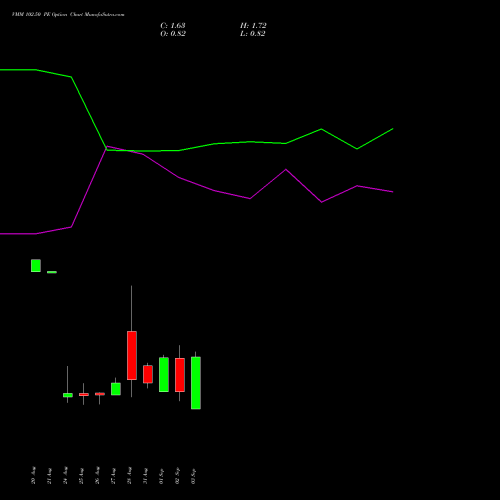Click the red candle for 31 Aug
This screenshot has height=500, width=500.
pyautogui.click(x=148, y=374)
